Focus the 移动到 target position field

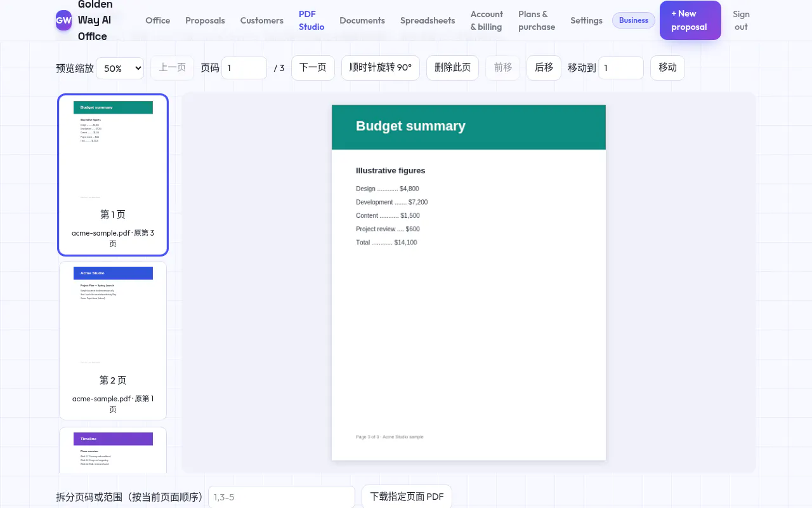[x=621, y=68]
